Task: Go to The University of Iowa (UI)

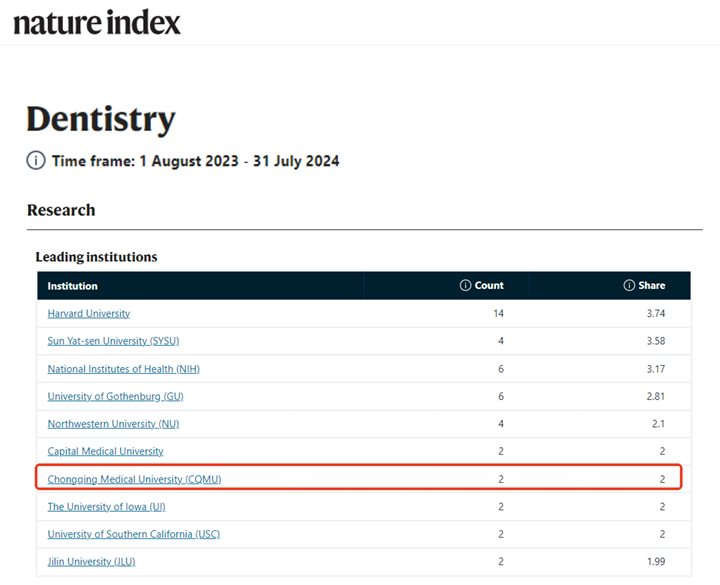Action: click(106, 507)
